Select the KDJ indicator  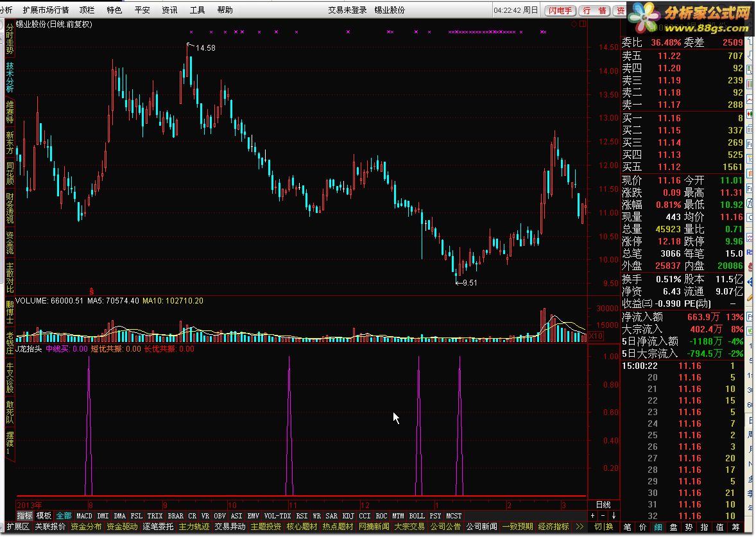348,516
